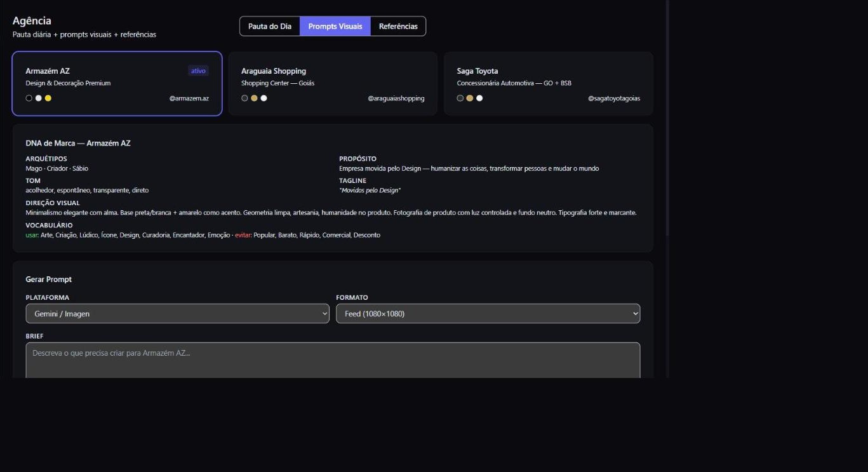Focus the Brief text area

coord(333,360)
